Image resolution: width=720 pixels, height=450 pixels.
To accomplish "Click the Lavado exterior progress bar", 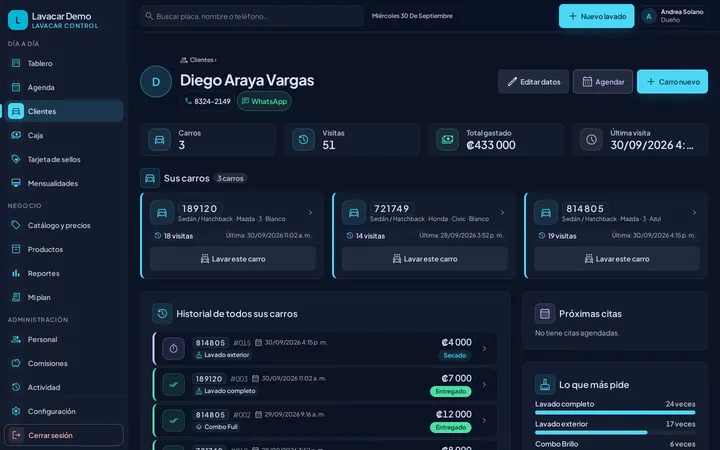I will [615, 433].
